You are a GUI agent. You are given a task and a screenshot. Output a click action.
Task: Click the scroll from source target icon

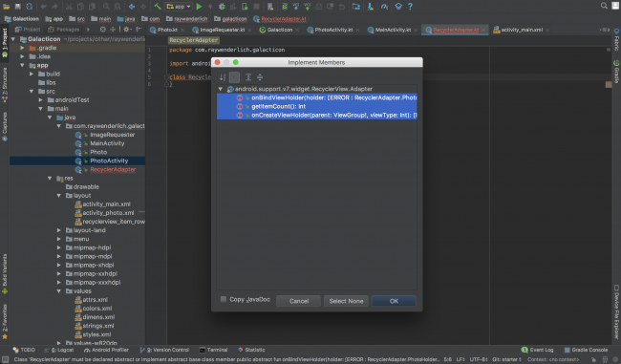click(103, 30)
